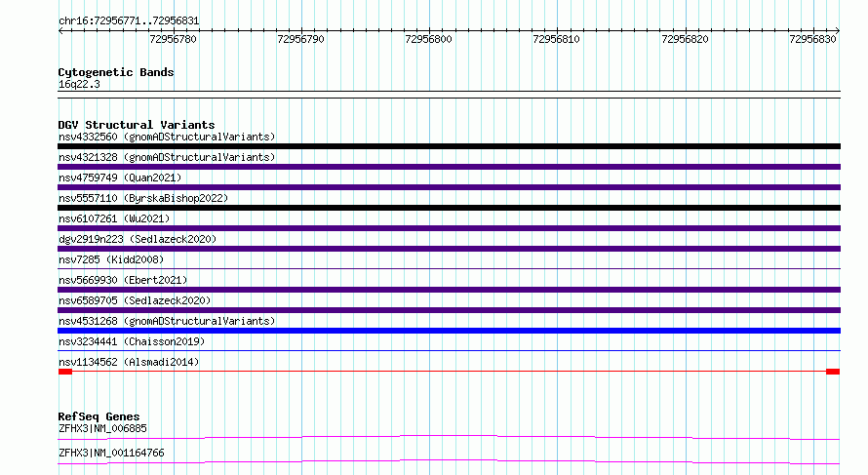Click the blue bar under nsv4531268
The width and height of the screenshot is (868, 475).
(449, 331)
